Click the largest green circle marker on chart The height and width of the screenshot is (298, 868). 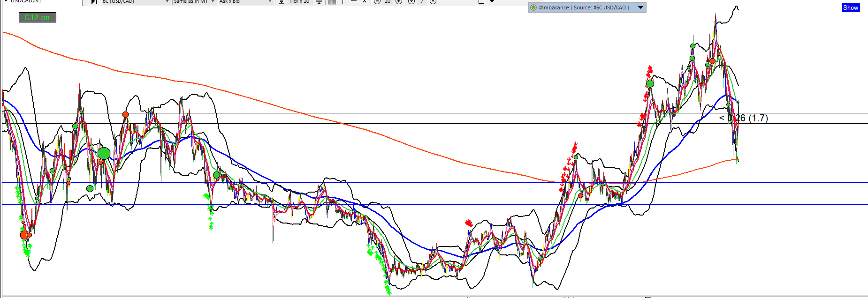coord(104,153)
